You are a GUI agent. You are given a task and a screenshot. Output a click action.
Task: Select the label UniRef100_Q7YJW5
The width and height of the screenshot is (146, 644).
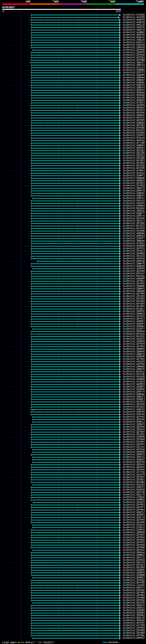click(134, 143)
